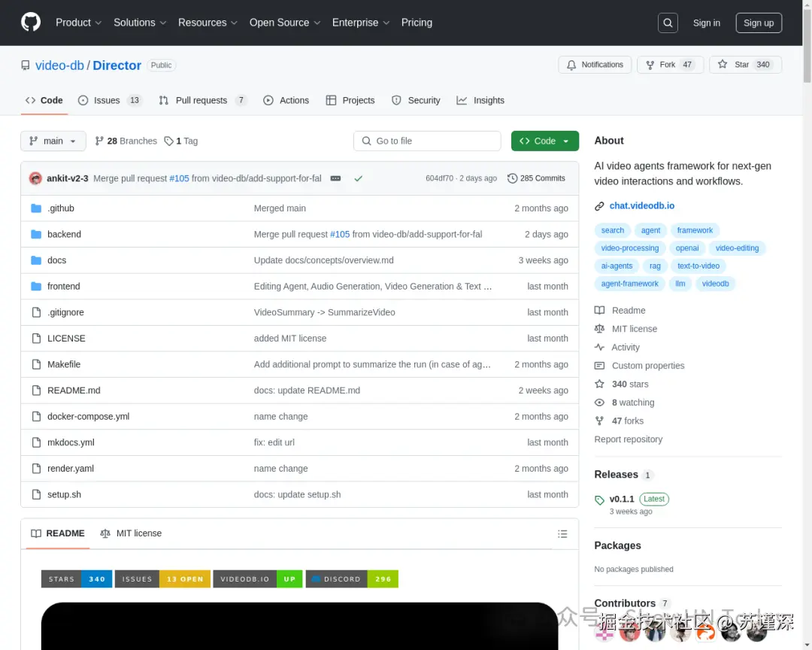Open README outline list icon

562,534
